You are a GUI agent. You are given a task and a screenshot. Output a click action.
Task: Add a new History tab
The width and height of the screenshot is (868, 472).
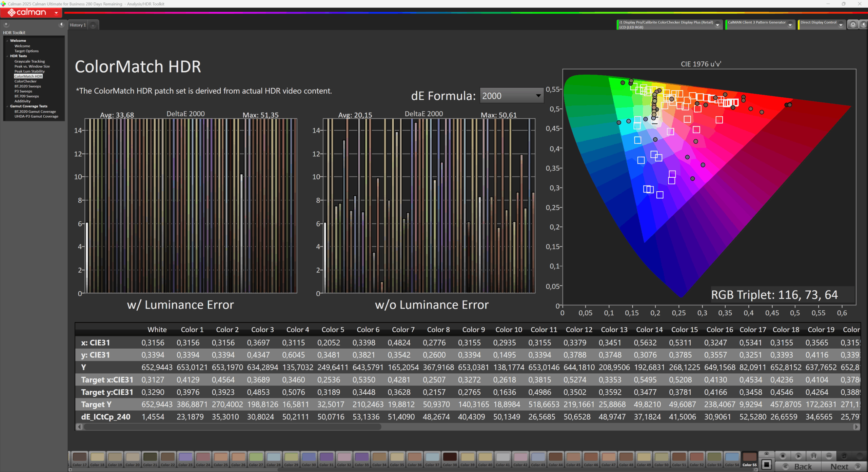click(93, 25)
